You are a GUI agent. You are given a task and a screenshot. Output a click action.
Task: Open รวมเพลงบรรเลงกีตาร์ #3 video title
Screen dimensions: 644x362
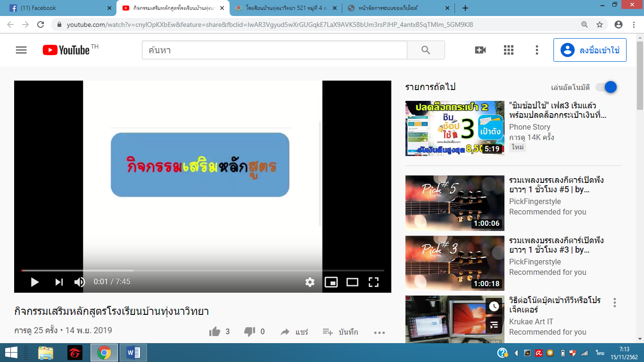pyautogui.click(x=556, y=245)
